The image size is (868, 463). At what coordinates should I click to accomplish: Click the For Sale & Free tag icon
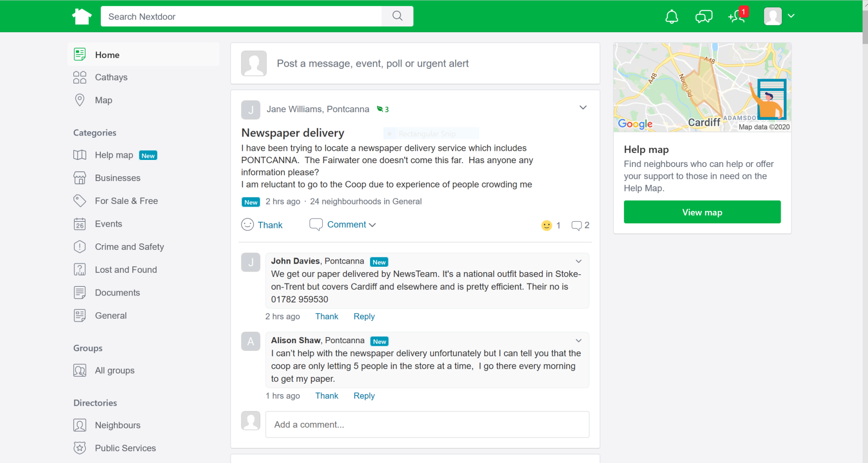point(80,201)
